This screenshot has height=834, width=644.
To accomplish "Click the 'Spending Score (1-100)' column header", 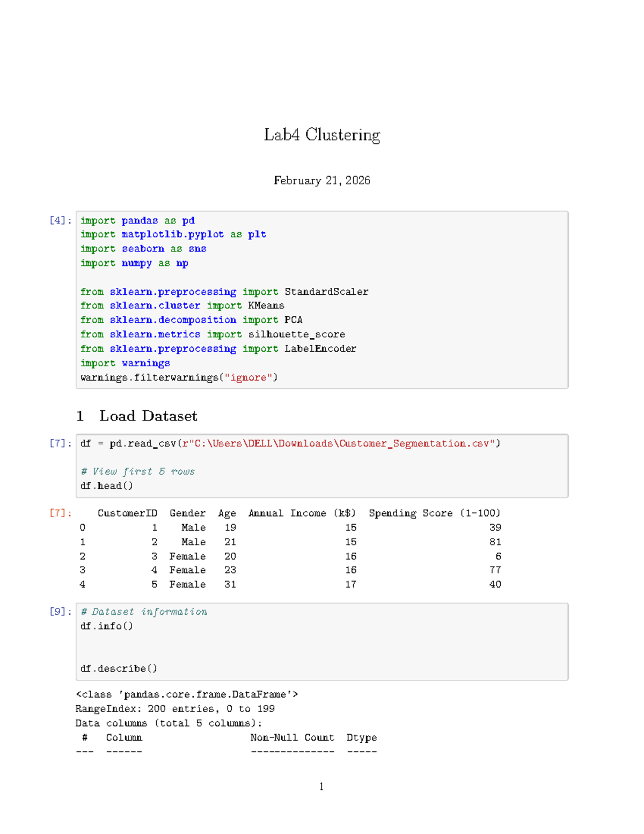I will click(x=435, y=513).
